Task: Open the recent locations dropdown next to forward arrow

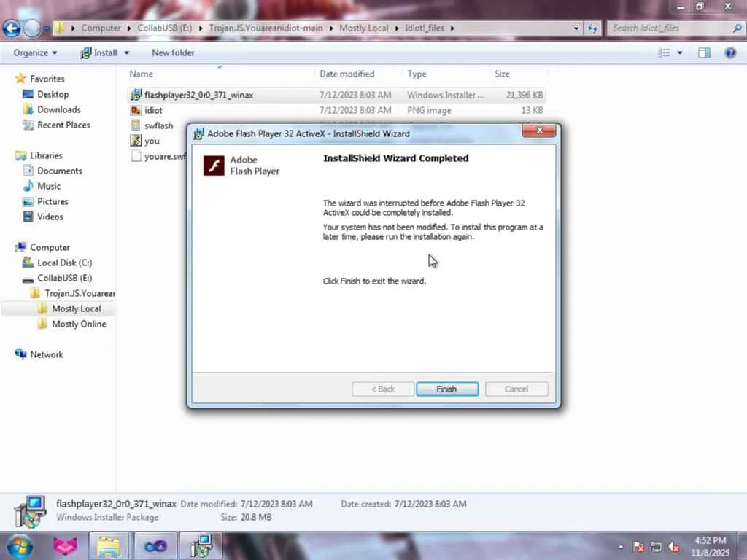Action: [47, 28]
